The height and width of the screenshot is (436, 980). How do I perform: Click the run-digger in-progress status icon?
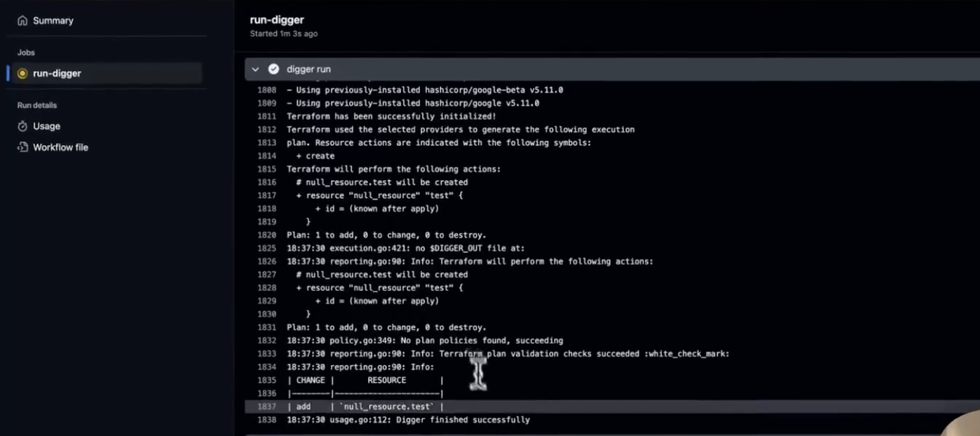point(22,73)
